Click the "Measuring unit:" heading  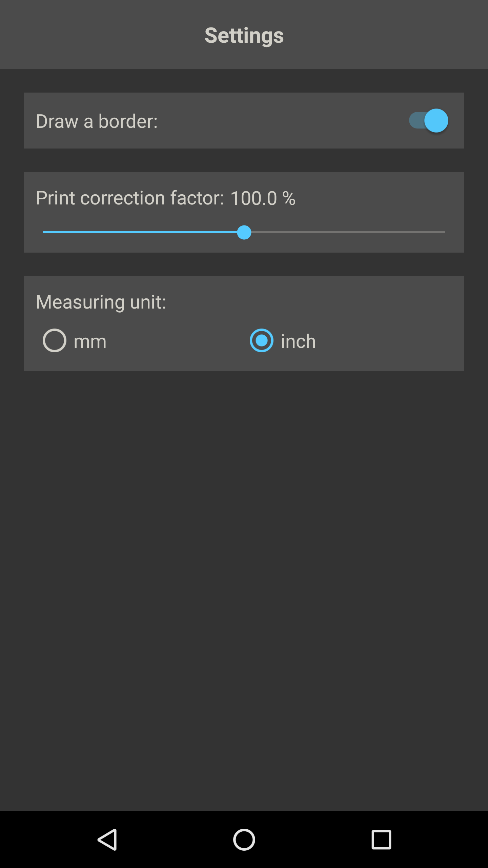(101, 302)
